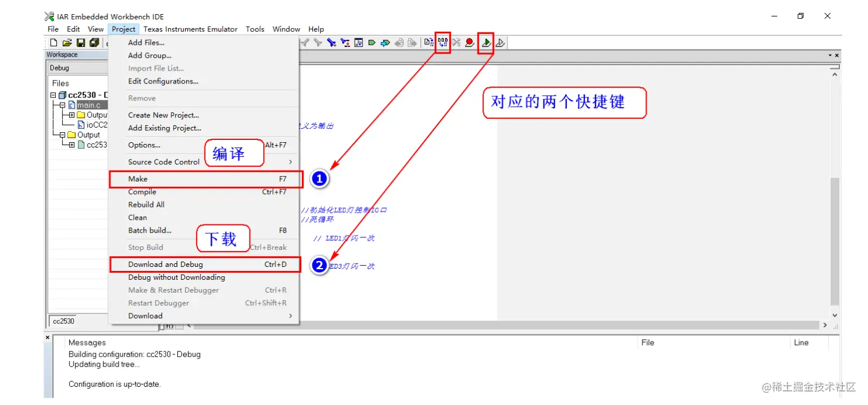Click the Save floppy disk icon
Viewport: 868px width, 405px height.
tap(80, 42)
